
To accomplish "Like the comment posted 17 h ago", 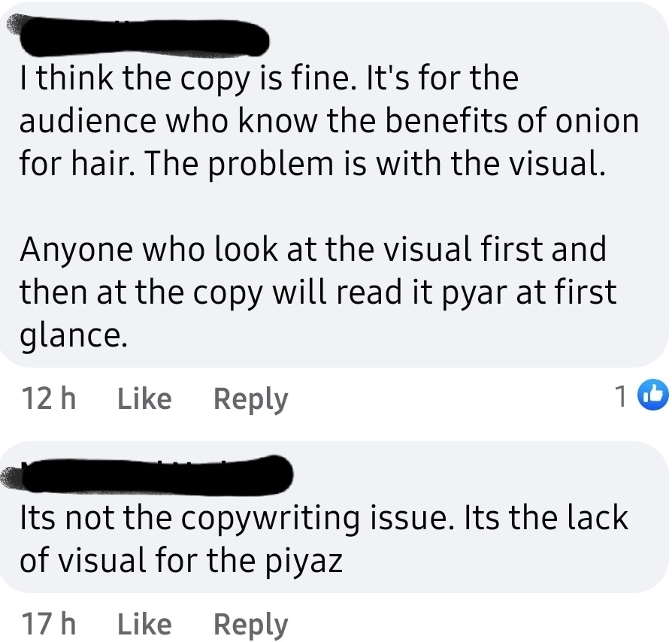I will click(144, 625).
